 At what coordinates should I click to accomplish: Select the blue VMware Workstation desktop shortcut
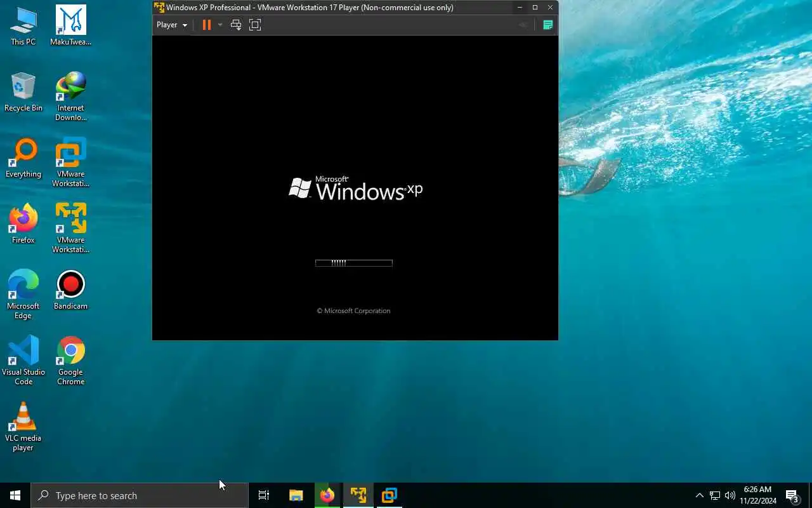(70, 163)
